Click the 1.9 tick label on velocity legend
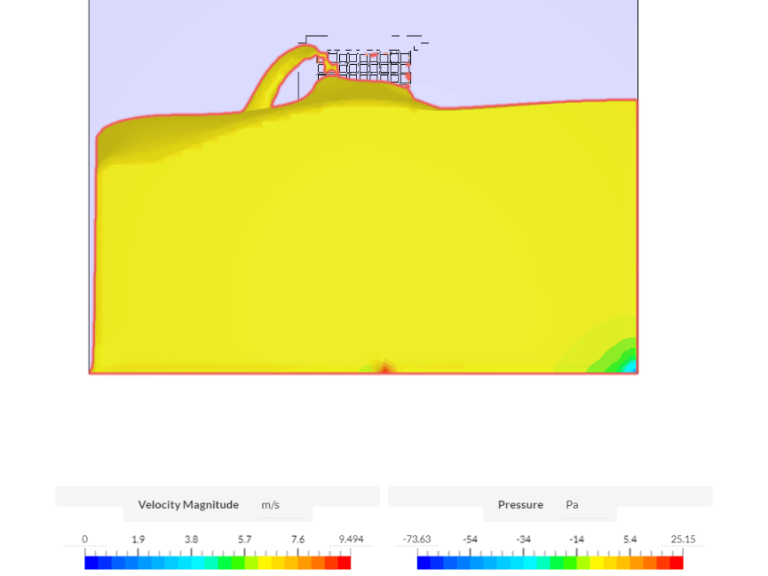 [138, 539]
